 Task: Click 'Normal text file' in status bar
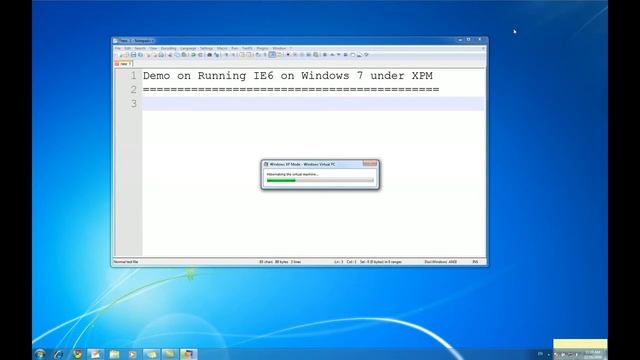(x=126, y=262)
